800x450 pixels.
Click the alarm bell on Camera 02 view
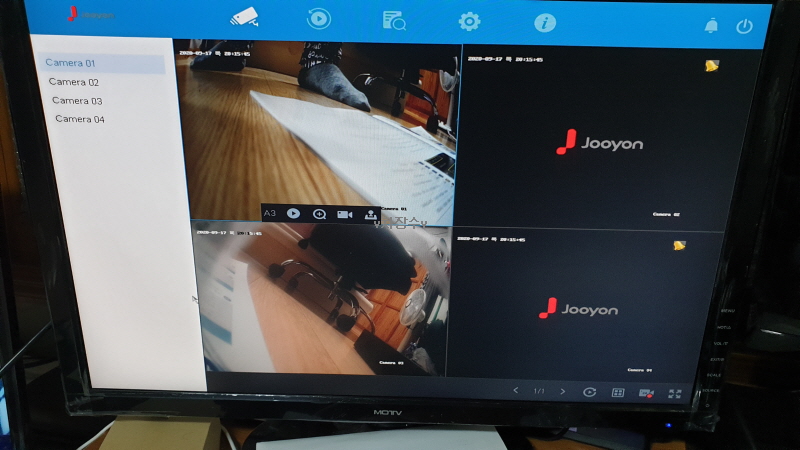point(712,66)
